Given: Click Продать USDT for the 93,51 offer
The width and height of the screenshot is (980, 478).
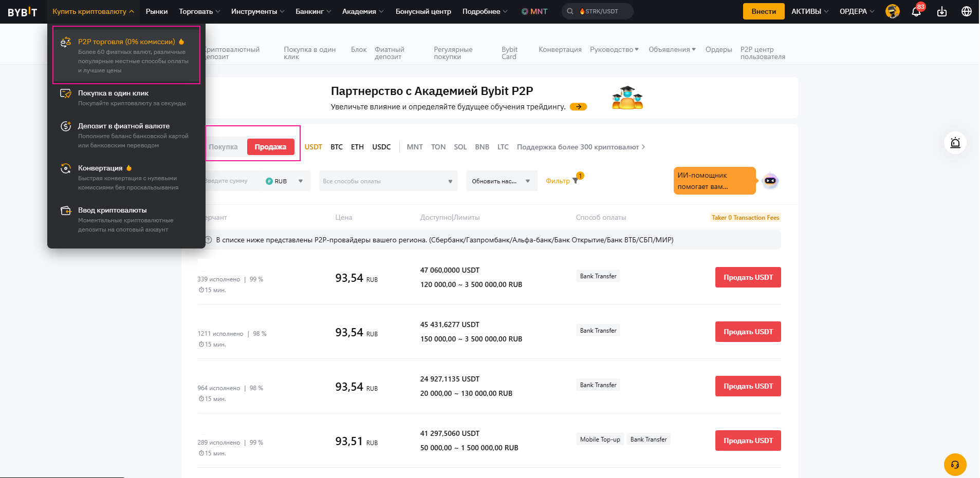Looking at the screenshot, I should [x=748, y=441].
